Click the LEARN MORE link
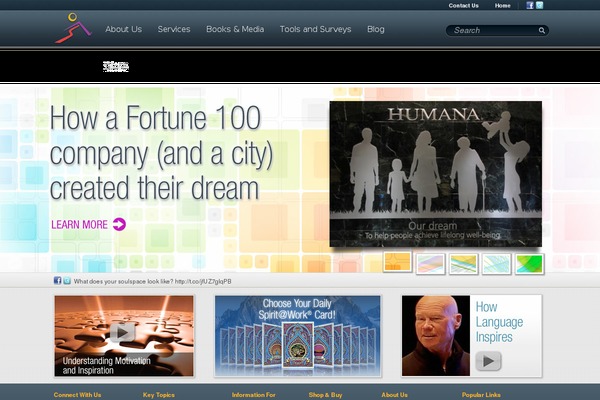Image resolution: width=600 pixels, height=400 pixels. (x=80, y=224)
